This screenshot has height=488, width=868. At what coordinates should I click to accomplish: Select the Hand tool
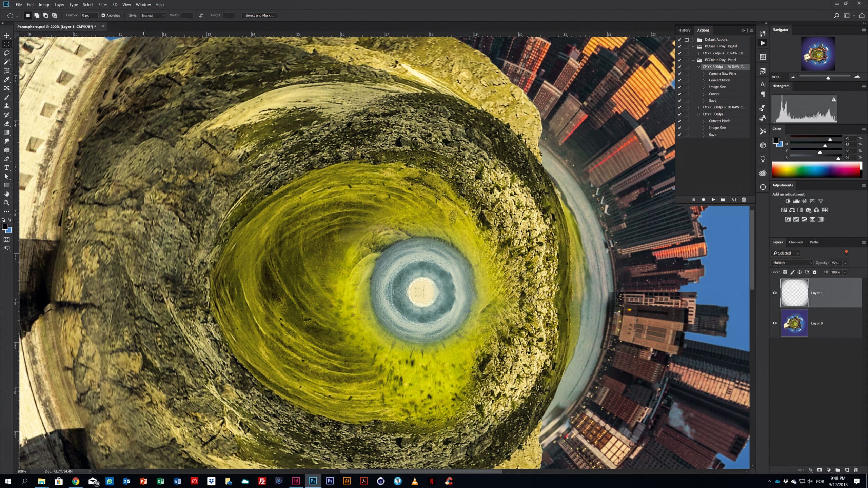pos(6,194)
